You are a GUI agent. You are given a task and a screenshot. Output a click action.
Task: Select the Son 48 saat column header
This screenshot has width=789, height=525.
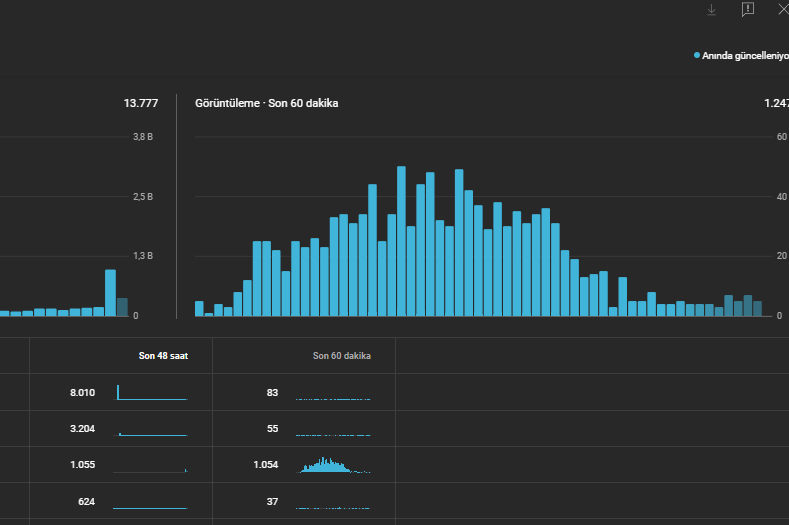click(x=163, y=356)
